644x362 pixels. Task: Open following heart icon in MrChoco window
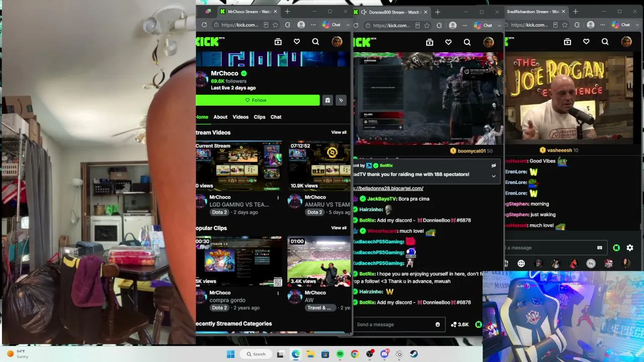tap(297, 42)
